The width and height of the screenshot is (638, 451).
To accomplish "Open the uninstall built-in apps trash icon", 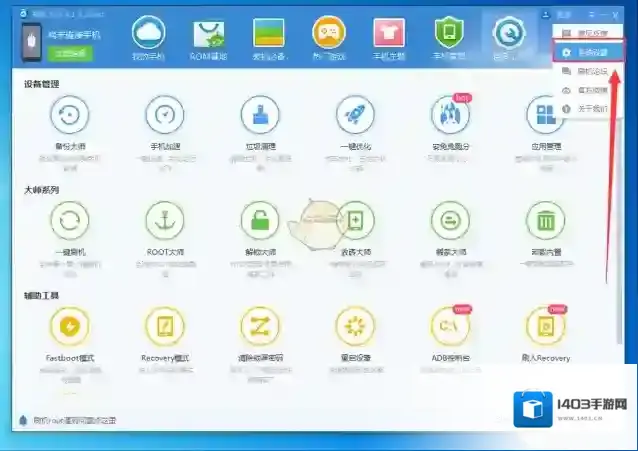I will (x=546, y=221).
